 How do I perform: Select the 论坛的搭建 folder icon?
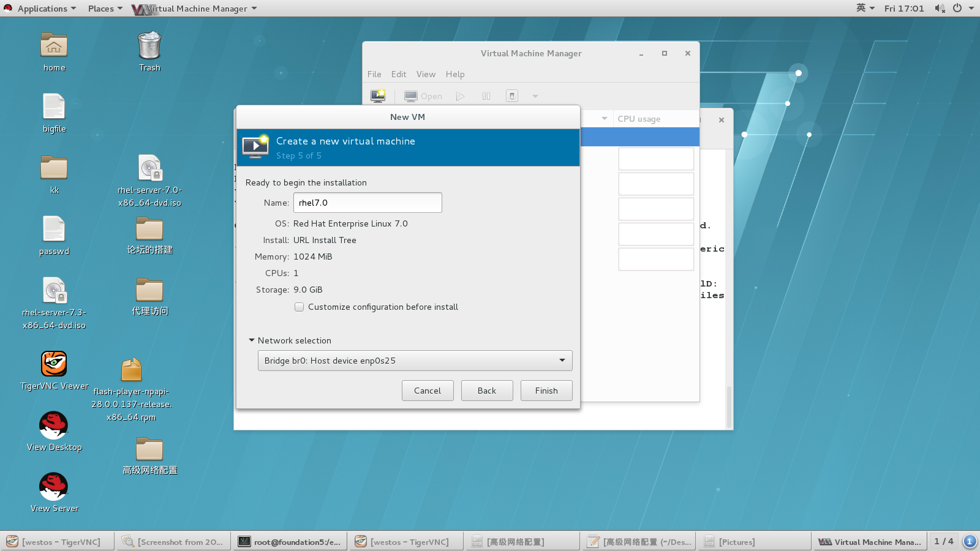pyautogui.click(x=149, y=229)
